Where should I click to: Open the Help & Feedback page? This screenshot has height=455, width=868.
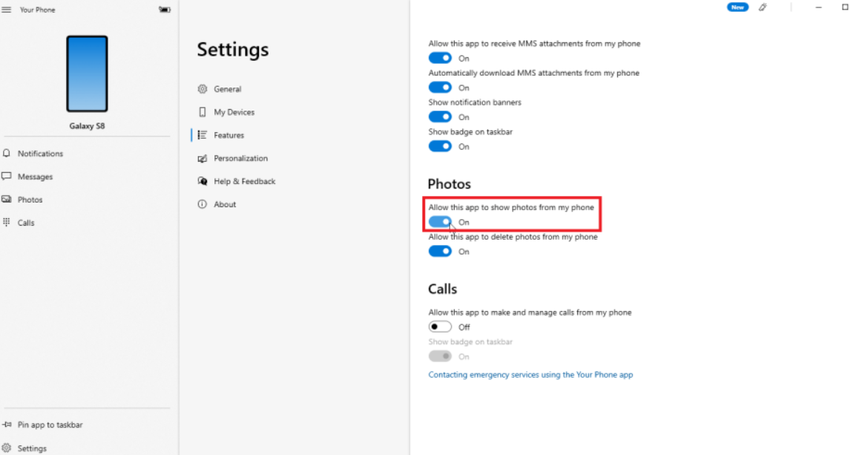[244, 181]
